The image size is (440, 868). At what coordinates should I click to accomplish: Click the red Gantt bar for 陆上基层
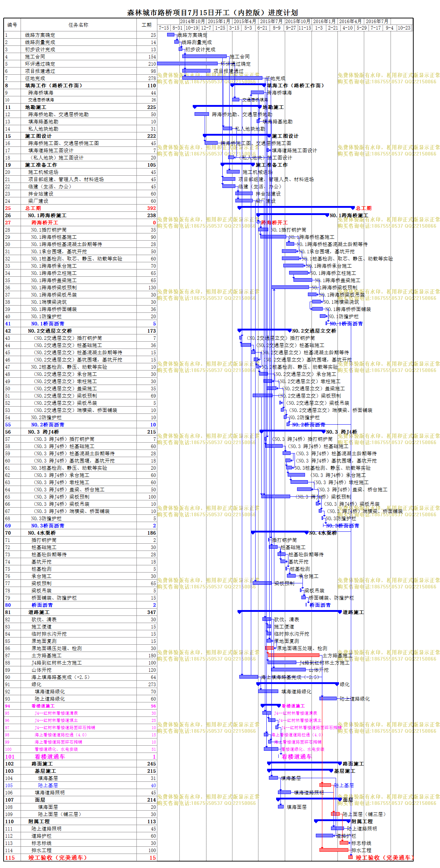(x=325, y=785)
